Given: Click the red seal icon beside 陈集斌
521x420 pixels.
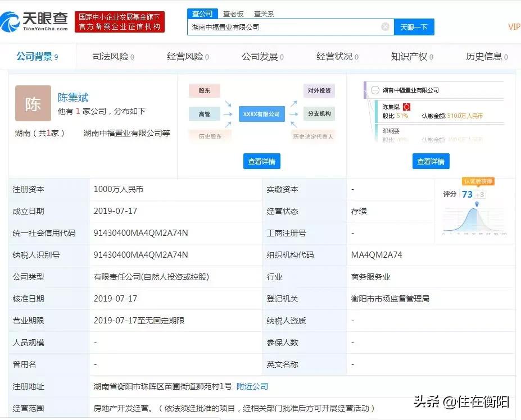Looking at the screenshot, I should point(406,106).
